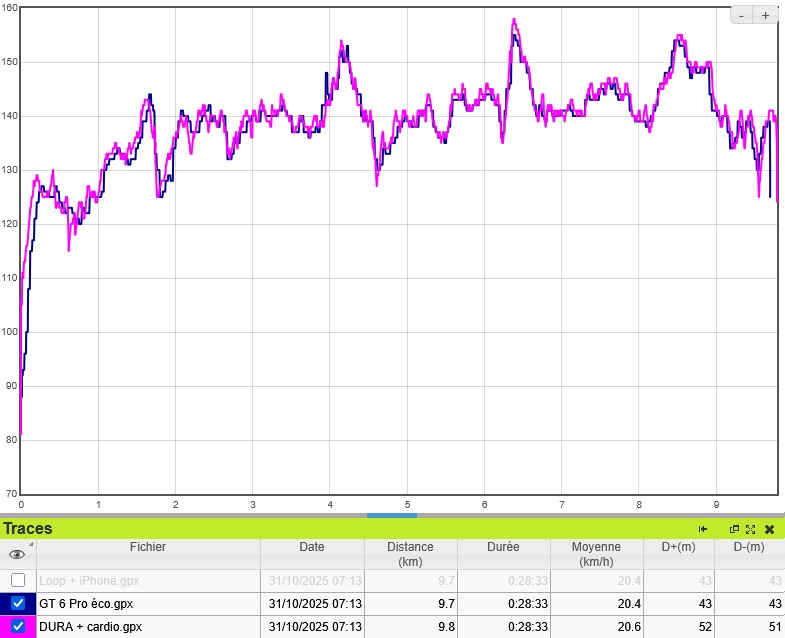The image size is (785, 638).
Task: Sort traces by Fichier column header
Action: coord(148,547)
